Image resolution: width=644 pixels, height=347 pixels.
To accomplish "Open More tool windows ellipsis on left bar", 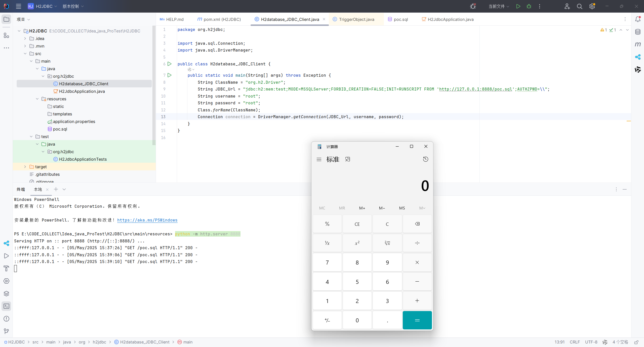I will pos(7,48).
